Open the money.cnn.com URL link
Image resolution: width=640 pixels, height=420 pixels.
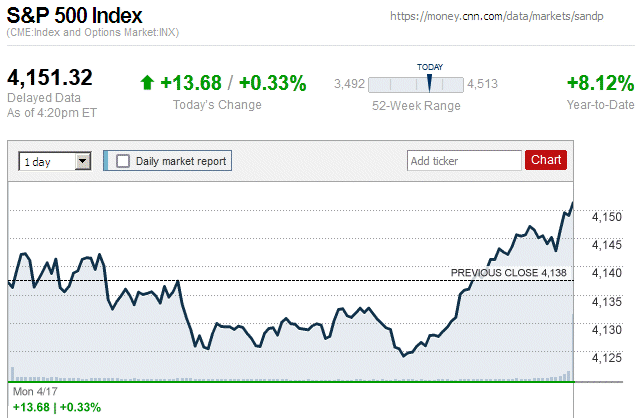pyautogui.click(x=496, y=16)
